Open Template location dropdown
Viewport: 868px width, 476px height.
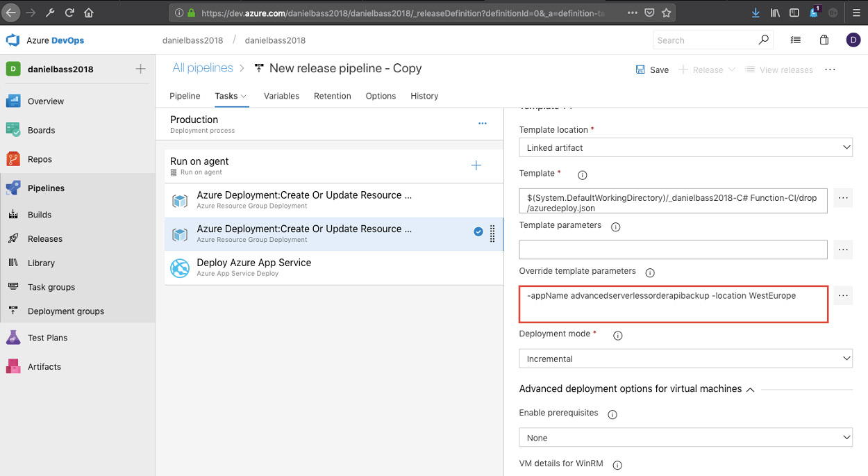tap(686, 147)
